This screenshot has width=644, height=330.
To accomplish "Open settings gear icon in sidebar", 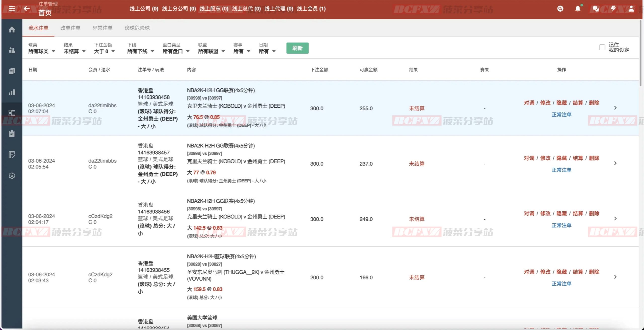I will (x=12, y=176).
